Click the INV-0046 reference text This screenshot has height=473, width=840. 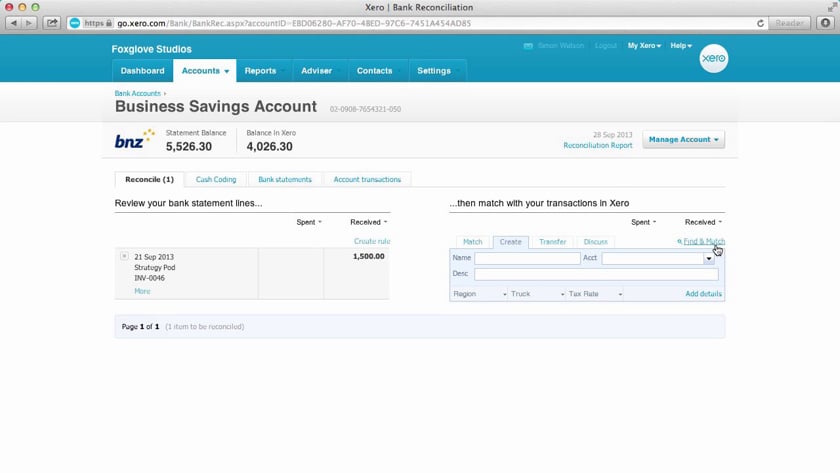tap(149, 278)
